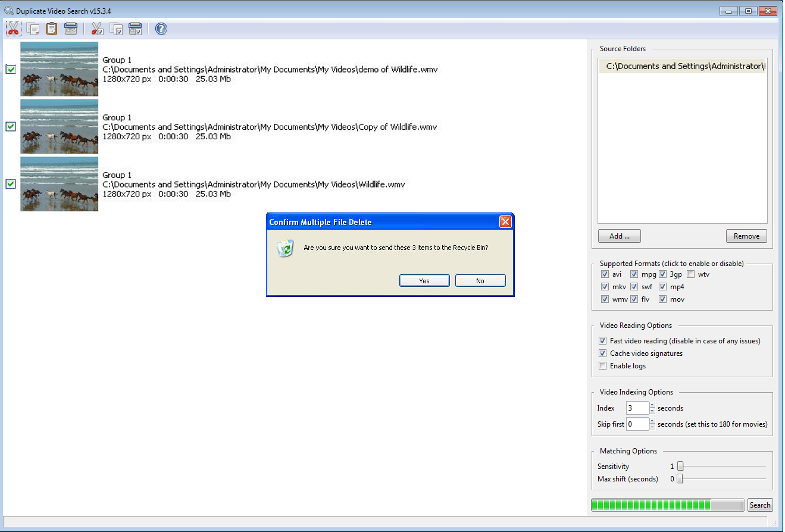Click the clipboard Paste toolbar icon
This screenshot has height=532, width=785.
(52, 29)
